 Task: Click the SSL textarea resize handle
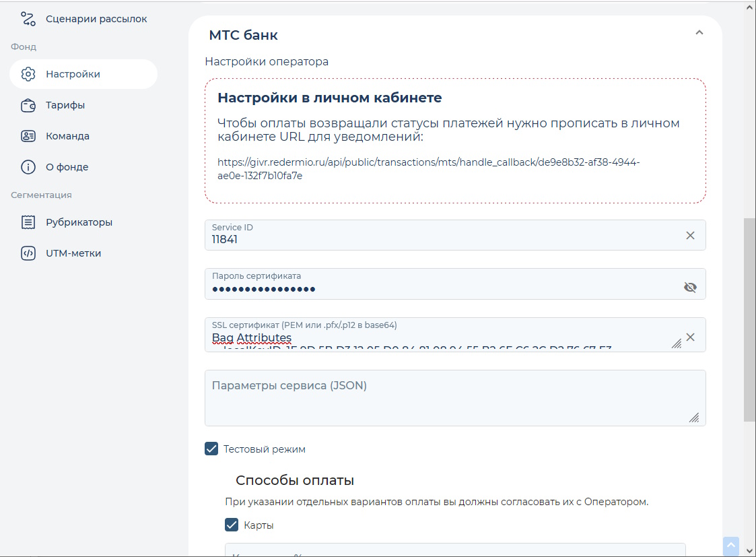[x=677, y=343]
